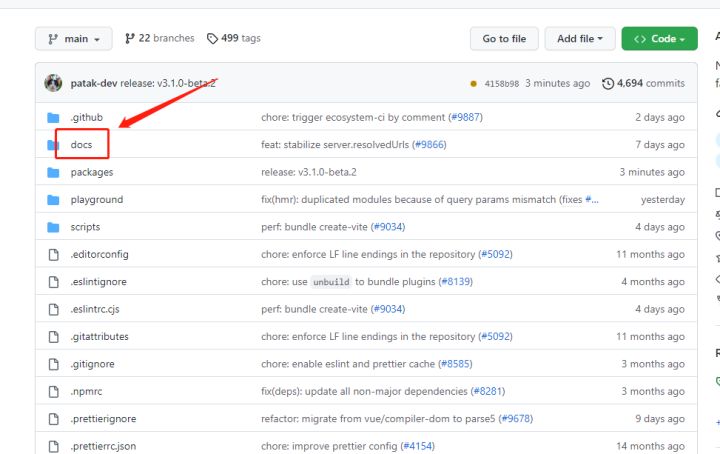Open the .github folder
Screen dimensions: 720x454
tap(86, 117)
